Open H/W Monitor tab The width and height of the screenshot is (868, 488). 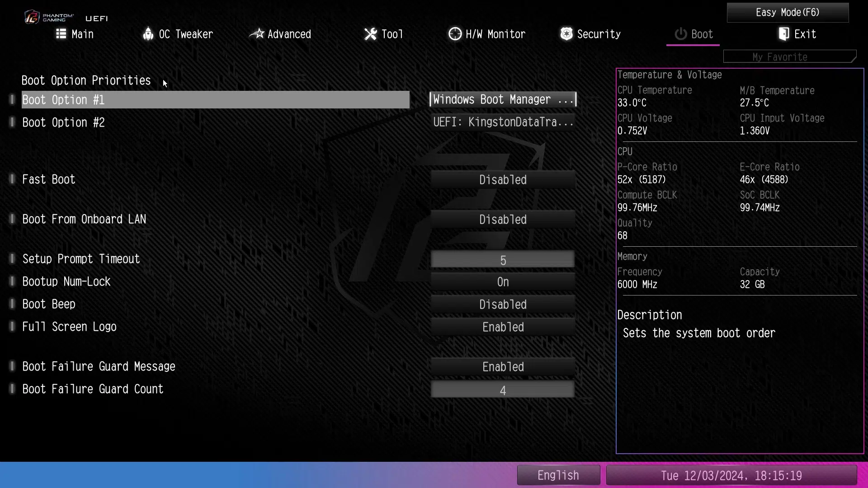click(x=487, y=34)
